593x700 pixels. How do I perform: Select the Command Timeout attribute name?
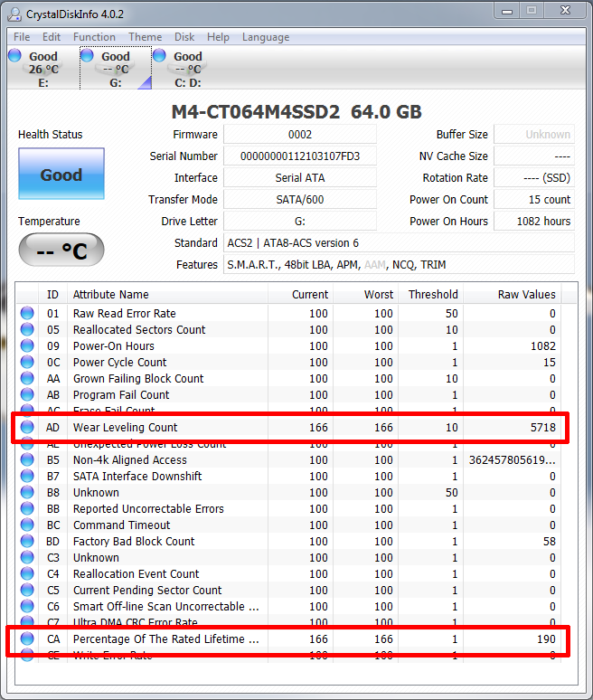point(121,525)
